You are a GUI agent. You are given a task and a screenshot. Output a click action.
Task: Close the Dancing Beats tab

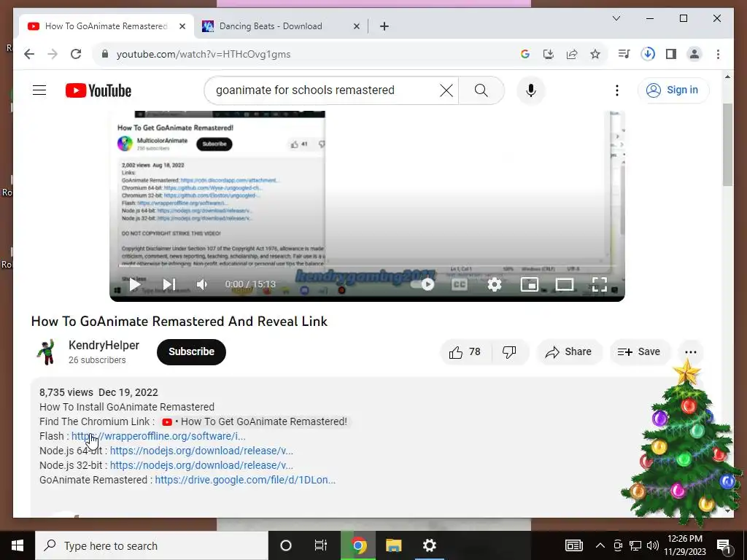356,26
